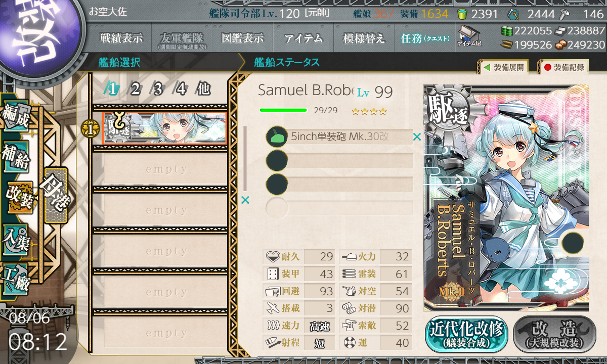Screen dimensions: 607x364
Task: Expand the 装備展開 equipment deployment
Action: 503,67
